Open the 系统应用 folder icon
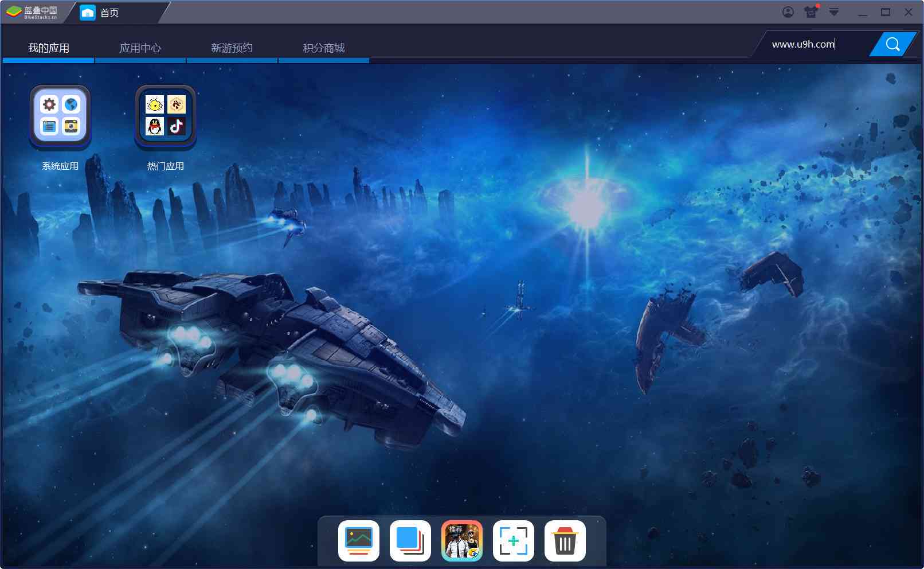 (60, 116)
